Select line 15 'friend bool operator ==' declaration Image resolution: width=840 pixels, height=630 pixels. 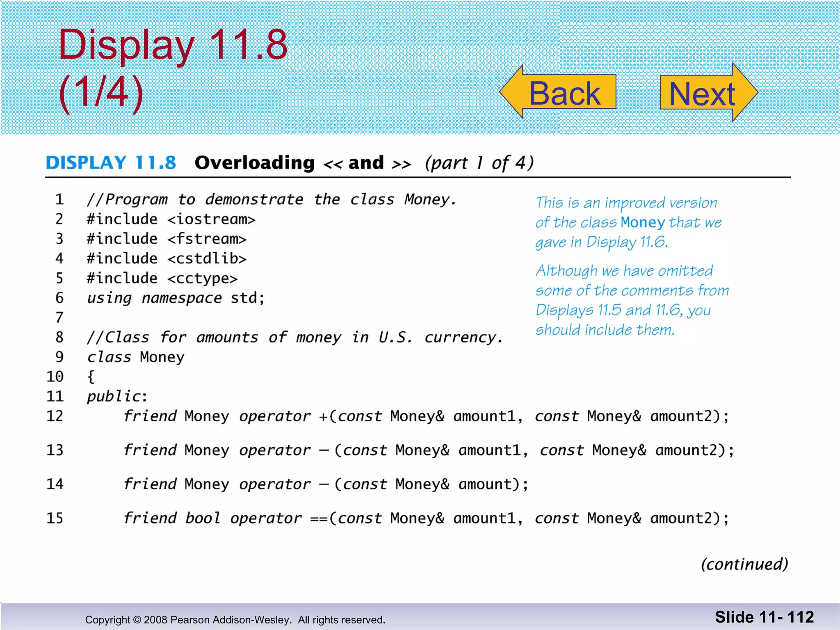pos(427,518)
